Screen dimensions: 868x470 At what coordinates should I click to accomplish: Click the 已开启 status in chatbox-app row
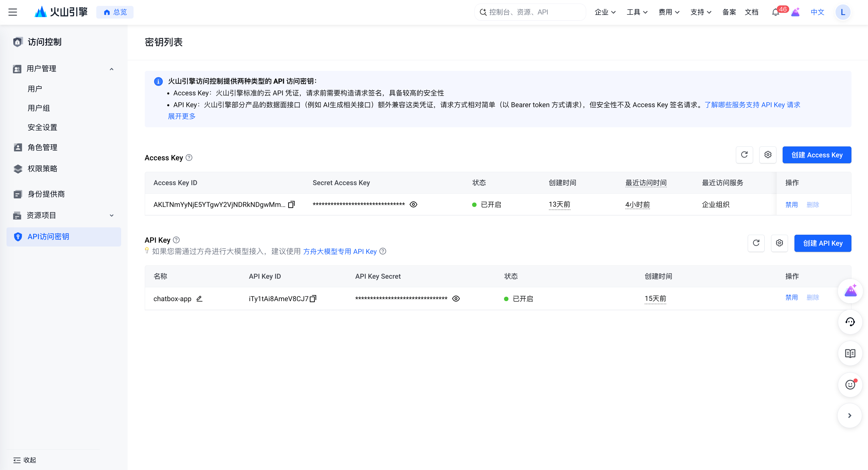[x=518, y=299]
